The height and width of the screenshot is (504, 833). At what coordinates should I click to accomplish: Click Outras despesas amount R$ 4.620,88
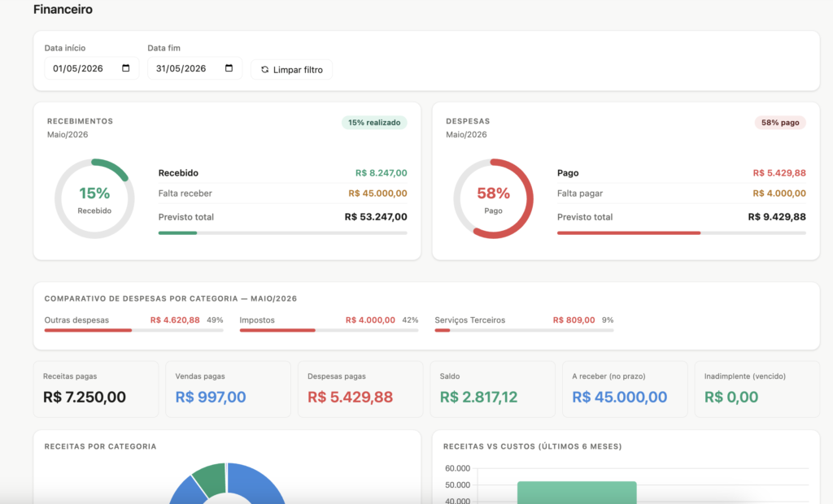(175, 320)
